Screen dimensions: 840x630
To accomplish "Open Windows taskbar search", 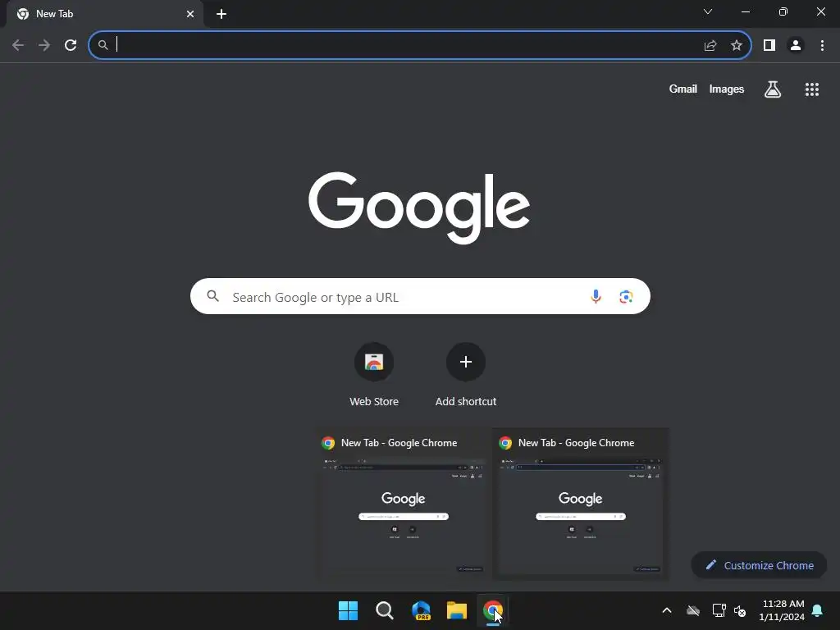I will (385, 610).
